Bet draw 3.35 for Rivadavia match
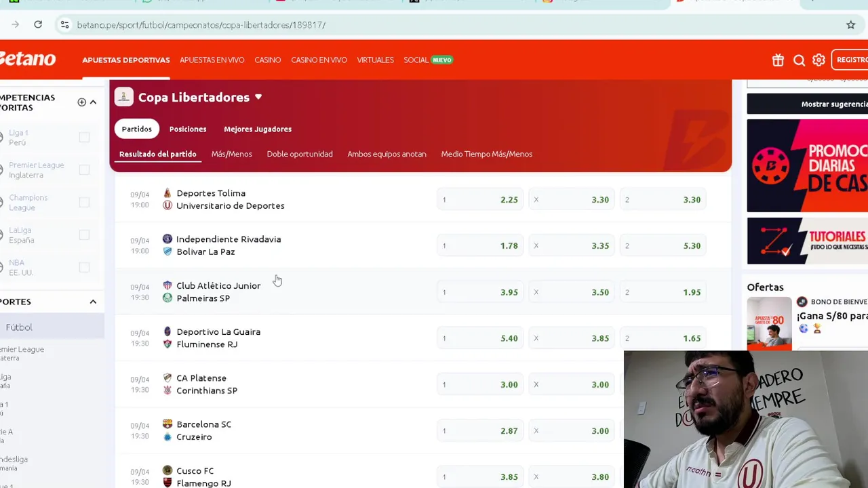 pos(572,246)
